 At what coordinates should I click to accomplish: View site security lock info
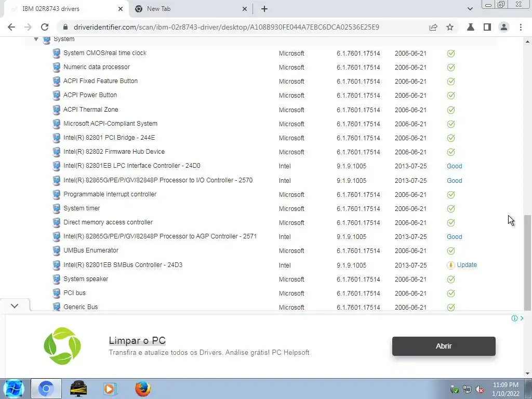click(65, 27)
